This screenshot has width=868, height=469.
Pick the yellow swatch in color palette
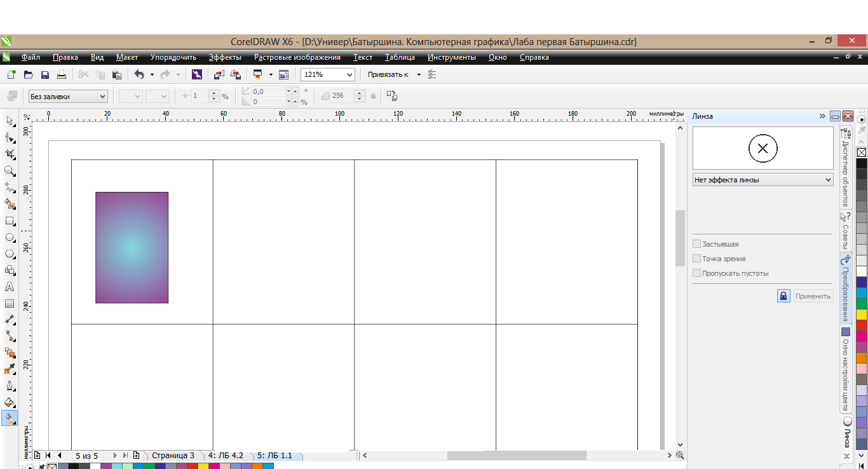(862, 314)
